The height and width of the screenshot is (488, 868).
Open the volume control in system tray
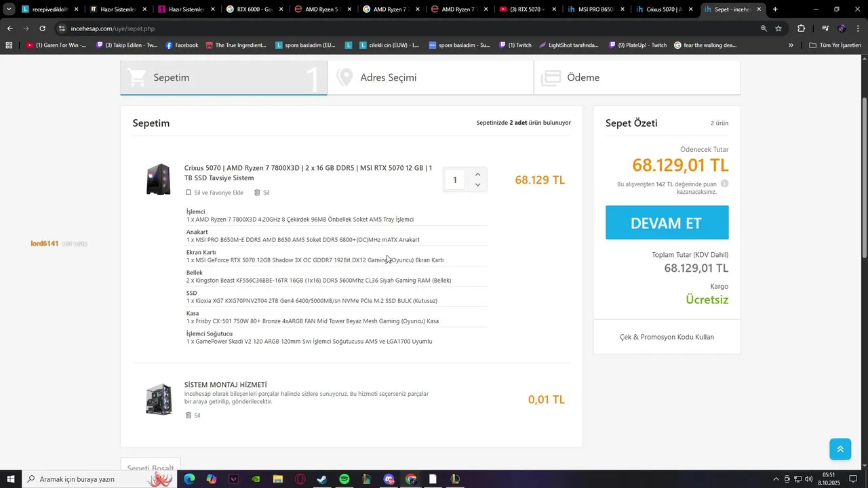click(808, 479)
